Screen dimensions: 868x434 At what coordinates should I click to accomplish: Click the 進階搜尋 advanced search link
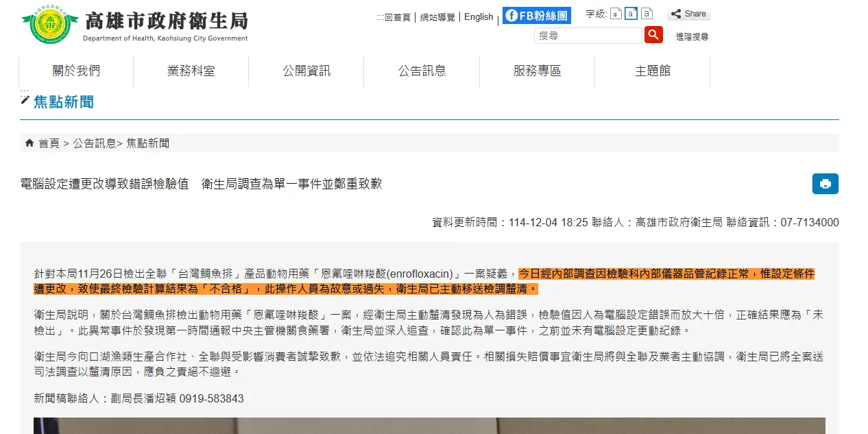pos(692,36)
